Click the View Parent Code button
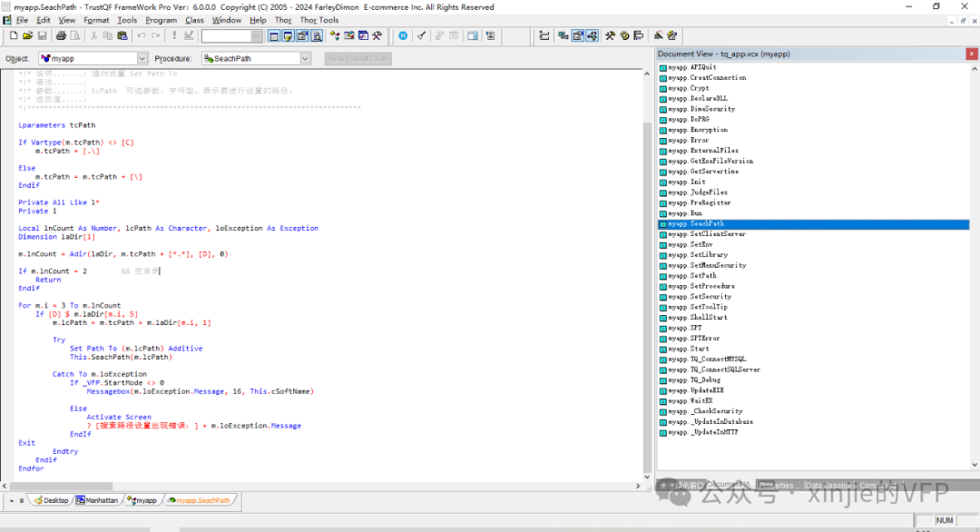This screenshot has height=532, width=980. tap(358, 58)
